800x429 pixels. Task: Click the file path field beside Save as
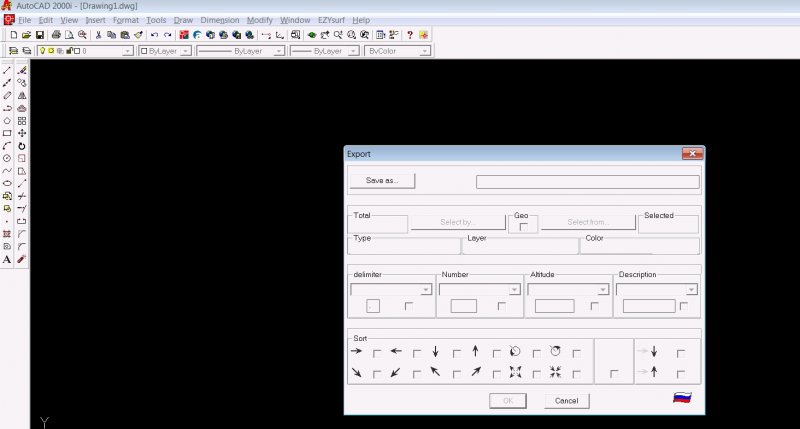pos(587,182)
